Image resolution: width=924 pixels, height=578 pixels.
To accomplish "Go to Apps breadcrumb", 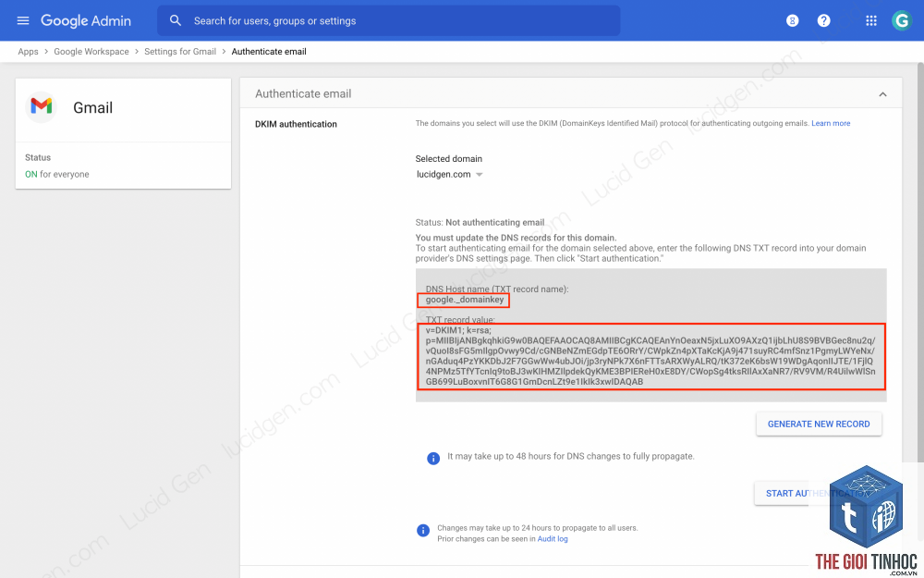I will (28, 51).
